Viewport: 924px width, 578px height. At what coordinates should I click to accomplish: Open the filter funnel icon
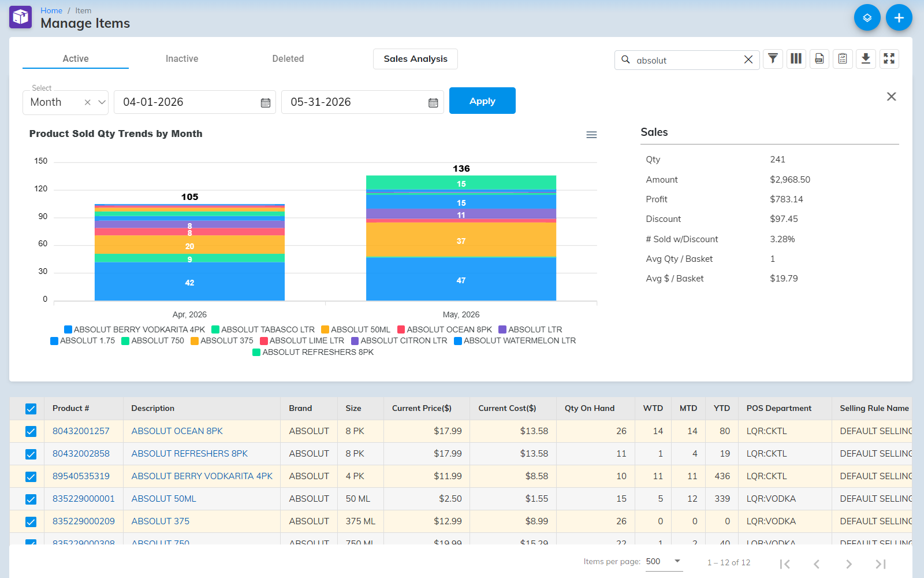click(x=773, y=59)
